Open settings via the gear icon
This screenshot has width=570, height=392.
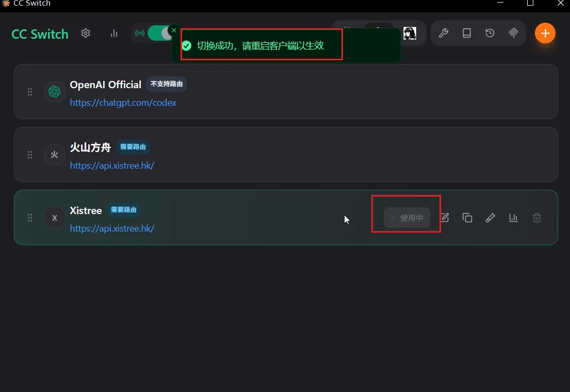pos(86,34)
